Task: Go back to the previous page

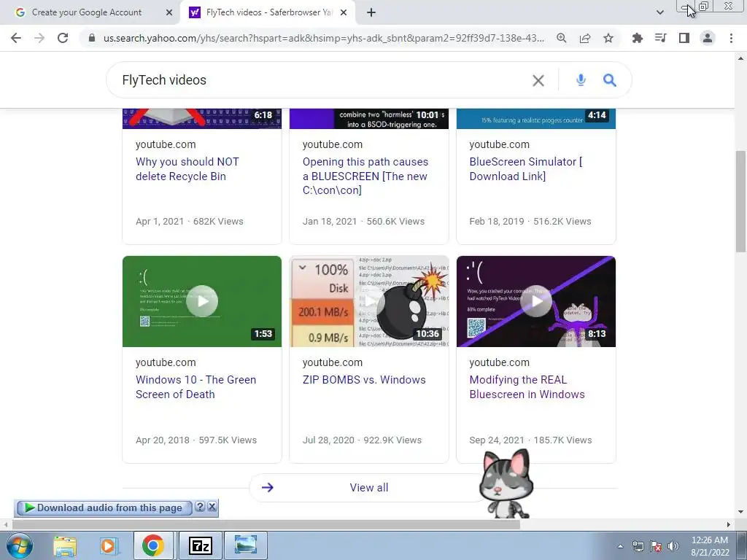Action: click(16, 38)
